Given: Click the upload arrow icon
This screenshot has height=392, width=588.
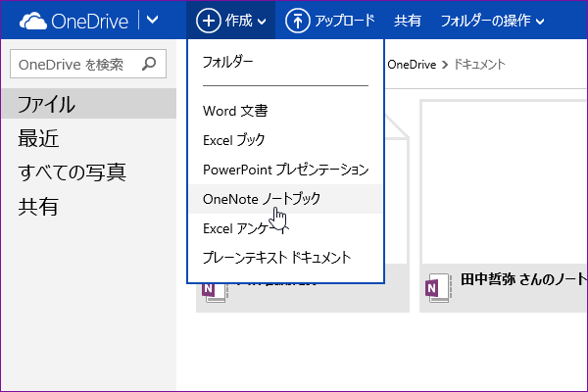Looking at the screenshot, I should [x=297, y=21].
